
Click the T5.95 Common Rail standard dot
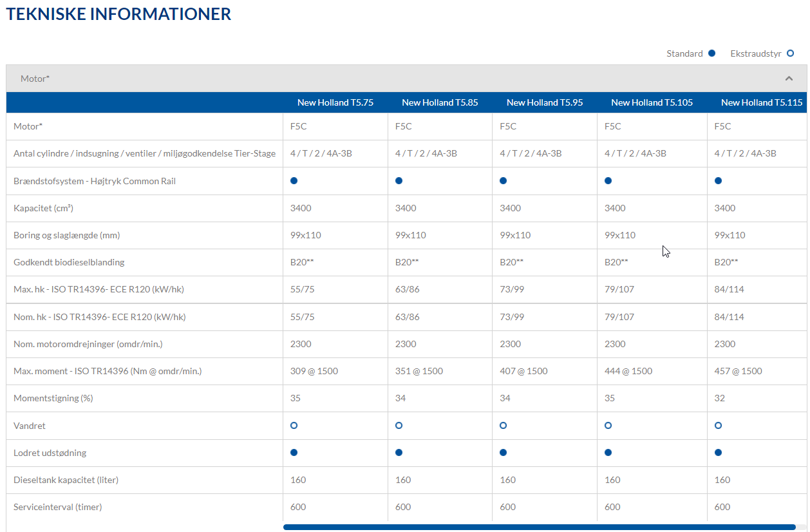(x=504, y=181)
